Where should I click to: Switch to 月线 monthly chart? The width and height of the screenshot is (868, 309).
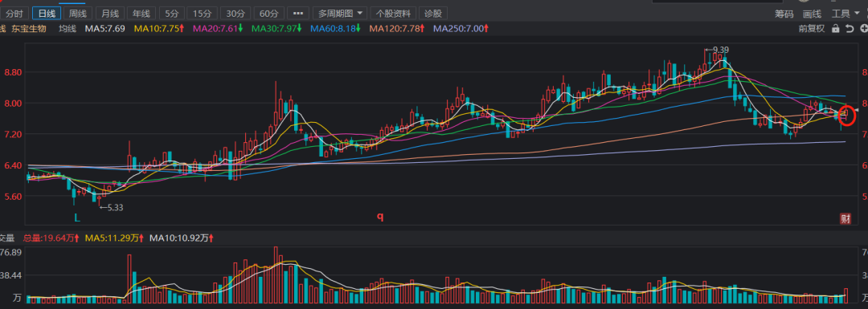click(109, 14)
